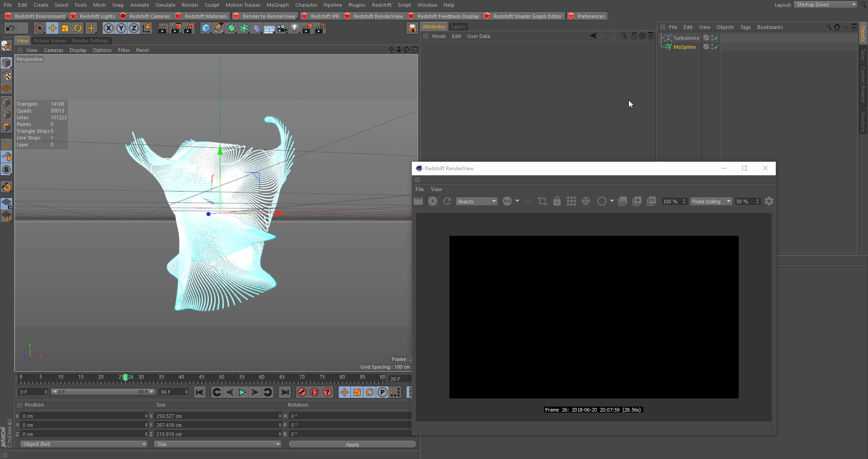Toggle Z axis lock
The height and width of the screenshot is (459, 868).
pyautogui.click(x=134, y=28)
